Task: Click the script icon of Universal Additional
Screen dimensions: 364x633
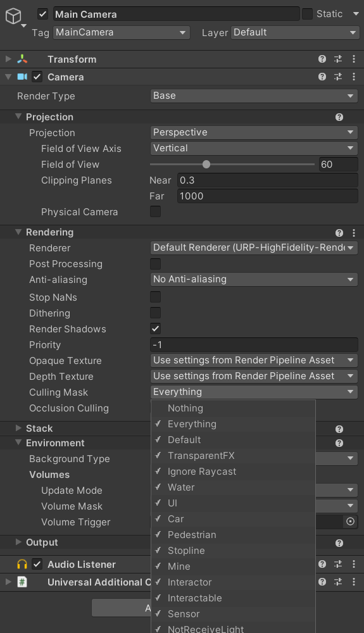Action: tap(22, 582)
